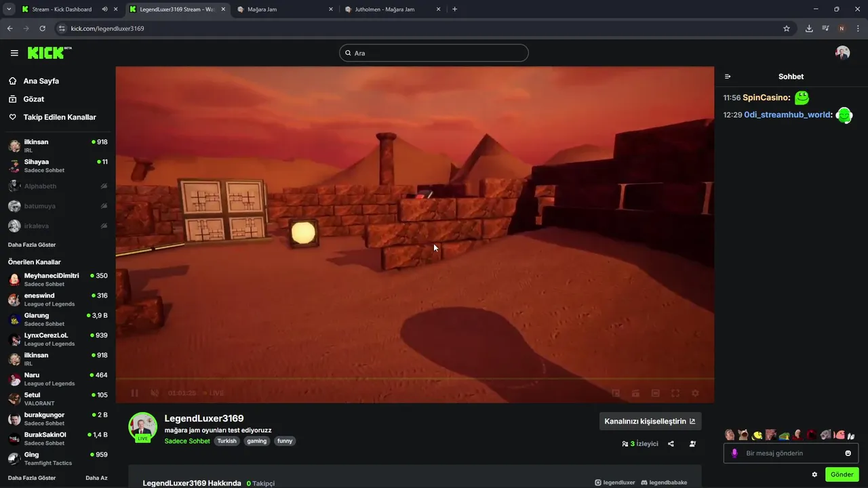
Task: Toggle theater mode in the player
Action: point(656,393)
